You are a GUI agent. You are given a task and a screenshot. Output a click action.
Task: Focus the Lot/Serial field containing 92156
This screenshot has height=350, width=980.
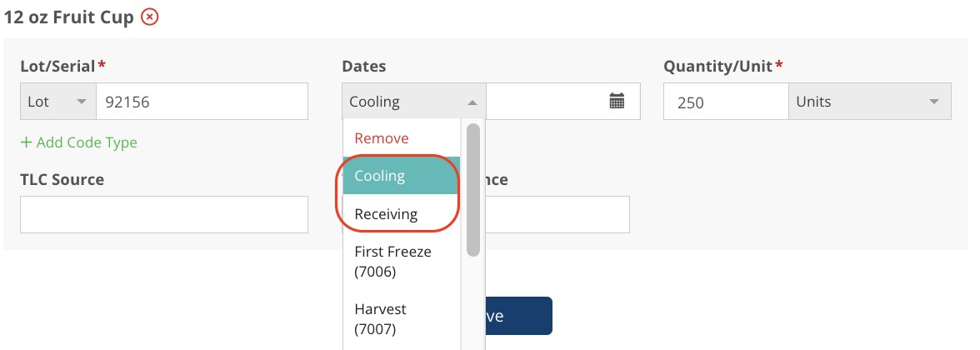tap(202, 102)
